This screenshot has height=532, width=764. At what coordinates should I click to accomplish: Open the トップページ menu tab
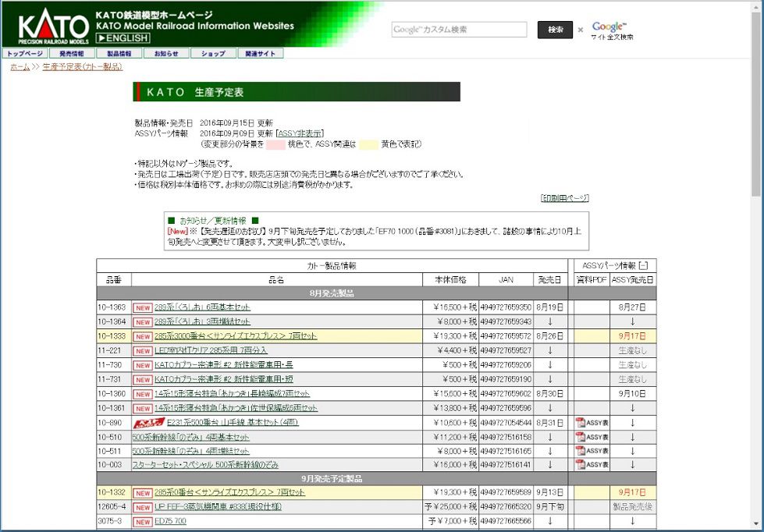tap(25, 54)
